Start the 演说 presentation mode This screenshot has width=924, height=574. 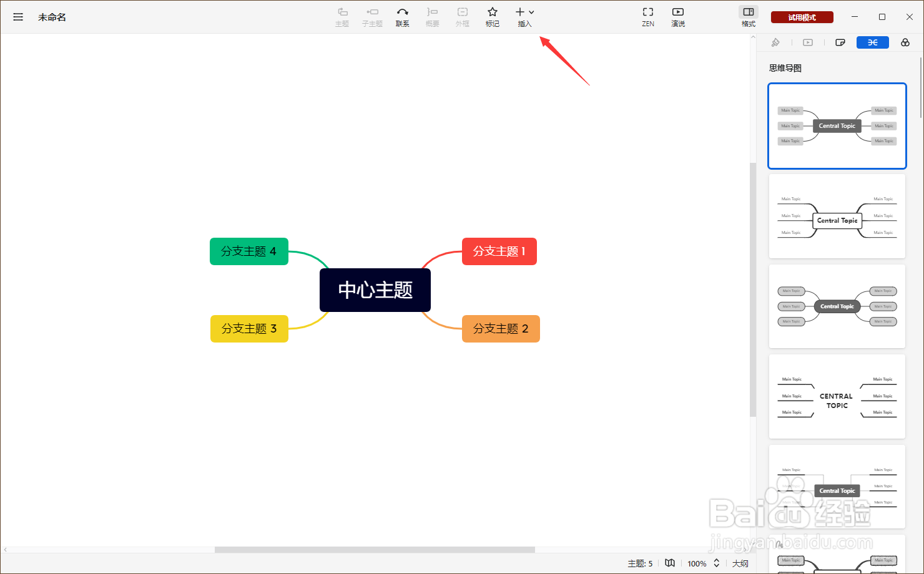click(677, 17)
